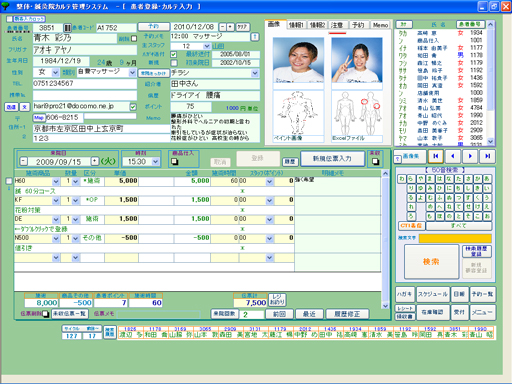
Task: Step visit date 2009/09/15 forward
Action: tap(95, 161)
